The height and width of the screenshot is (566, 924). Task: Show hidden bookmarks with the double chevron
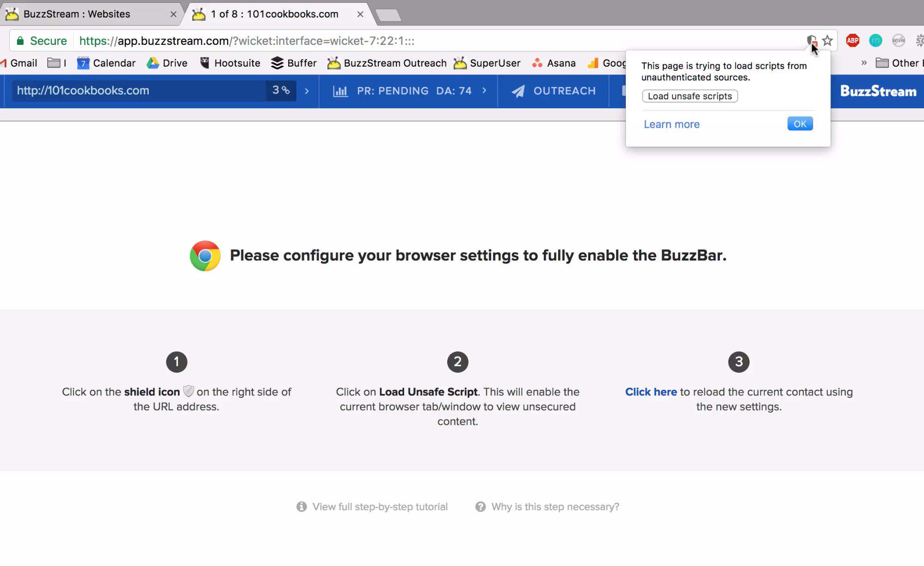[x=864, y=63]
